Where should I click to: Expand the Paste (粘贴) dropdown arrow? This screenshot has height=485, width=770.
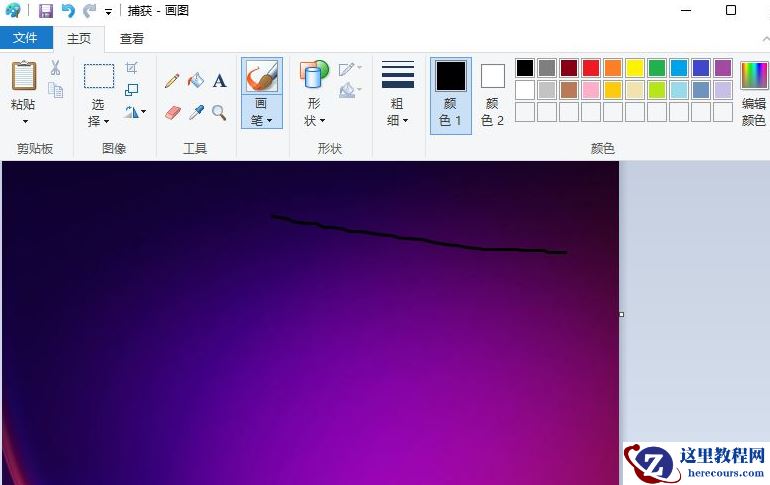tap(25, 121)
